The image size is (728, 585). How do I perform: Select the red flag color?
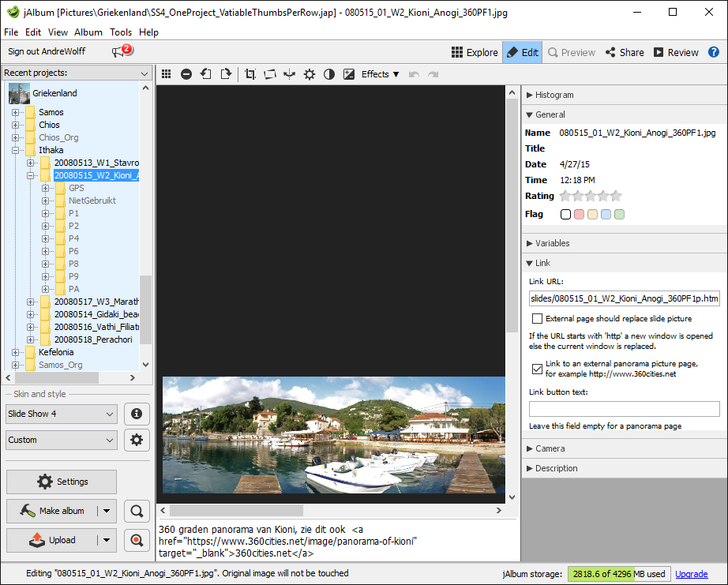(579, 214)
